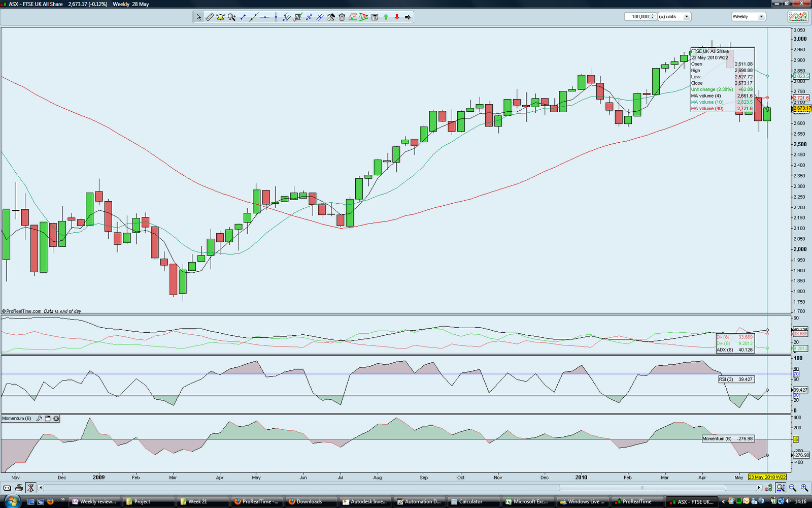Open Momentum (6) wrench settings
812x508 pixels.
click(39, 419)
